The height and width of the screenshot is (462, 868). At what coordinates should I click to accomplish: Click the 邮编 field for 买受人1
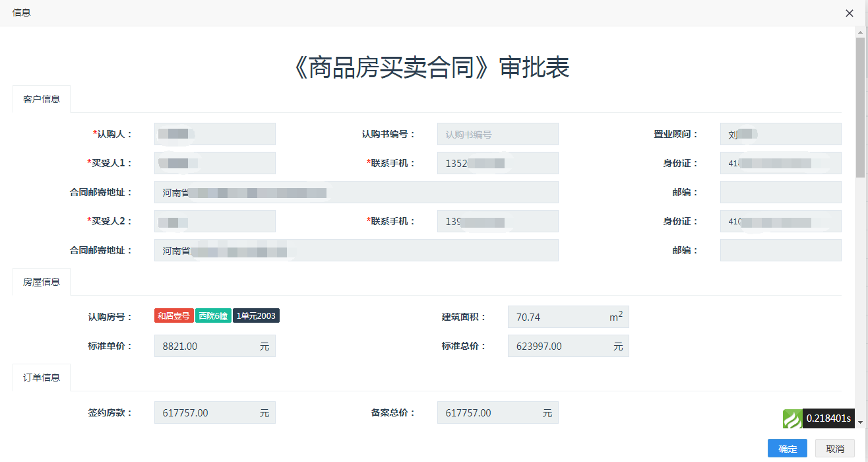click(780, 192)
